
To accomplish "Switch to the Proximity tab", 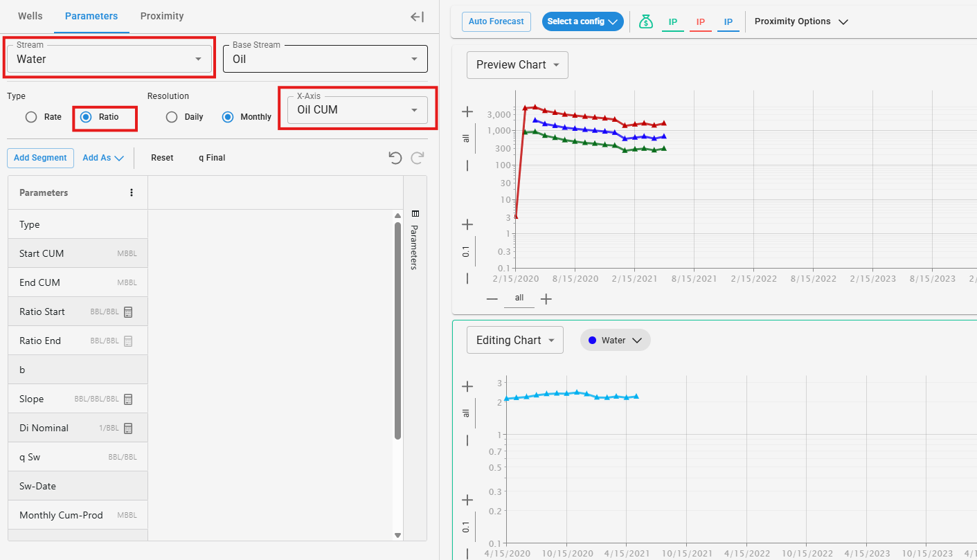I will (x=162, y=16).
